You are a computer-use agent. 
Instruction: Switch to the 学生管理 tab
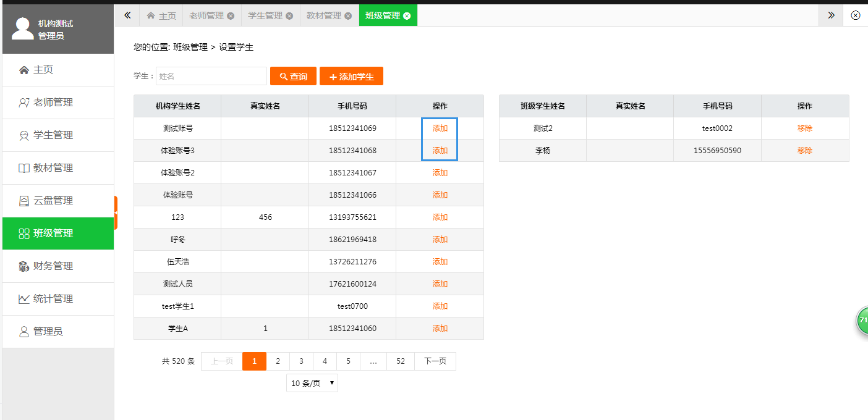(x=265, y=16)
